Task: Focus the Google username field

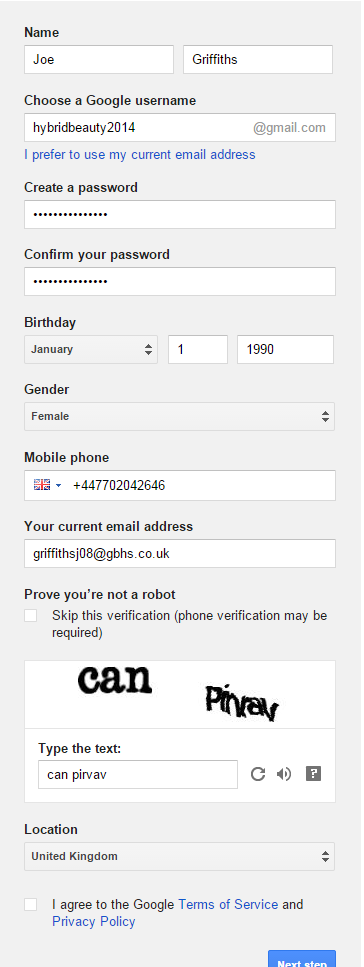Action: coord(180,128)
